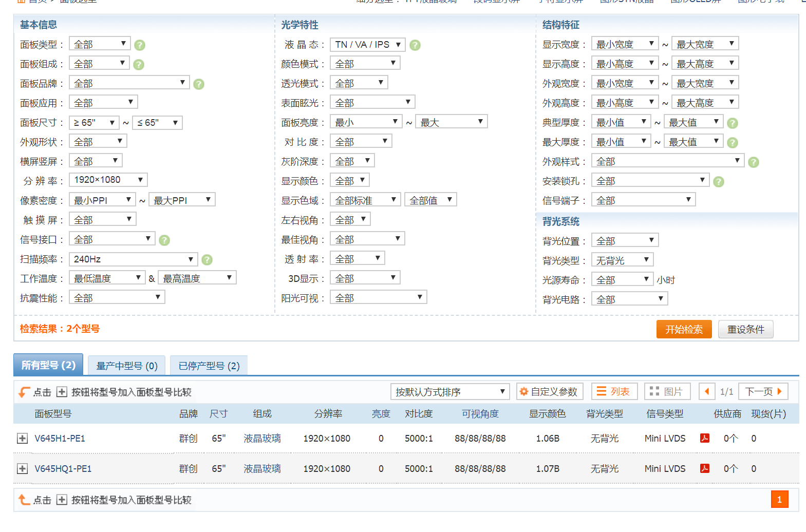Add V645H1-PE1 to comparison with plus box
The height and width of the screenshot is (532, 806).
pos(22,439)
